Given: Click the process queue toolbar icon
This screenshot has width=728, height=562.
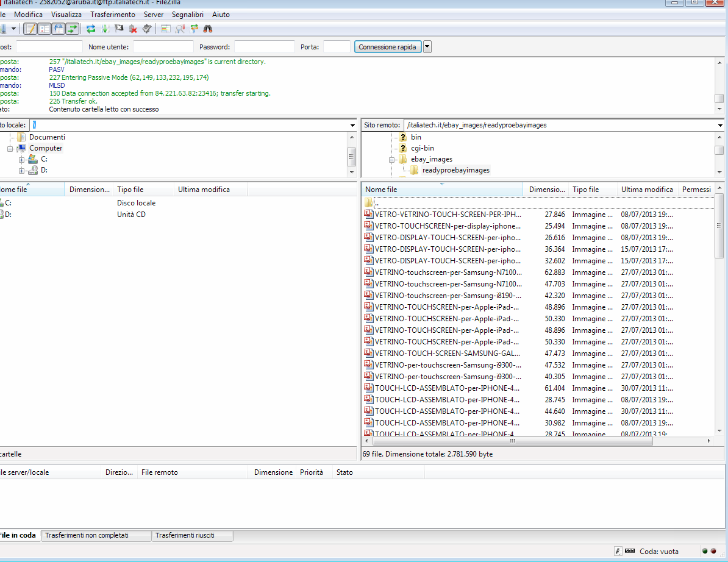Looking at the screenshot, I should click(x=105, y=29).
